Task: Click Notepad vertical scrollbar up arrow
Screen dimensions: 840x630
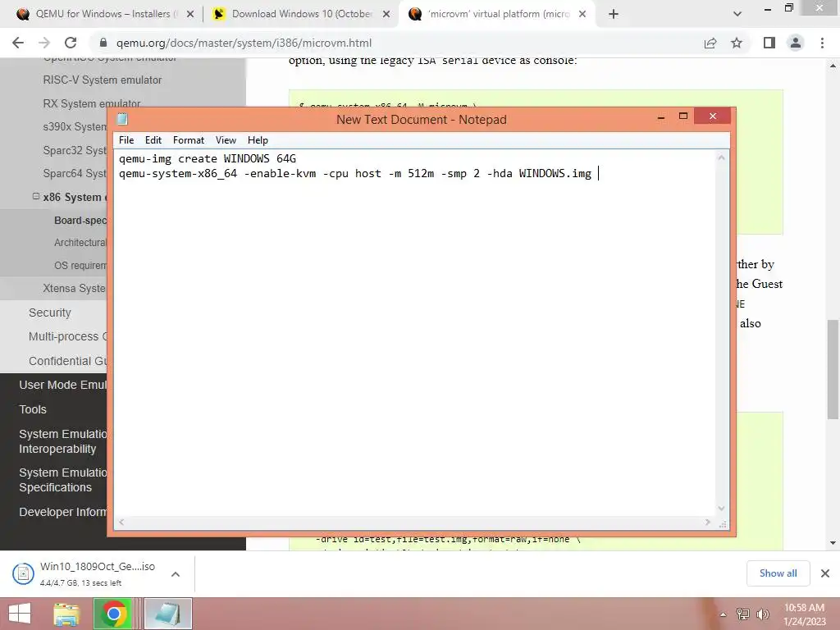Action: click(722, 157)
